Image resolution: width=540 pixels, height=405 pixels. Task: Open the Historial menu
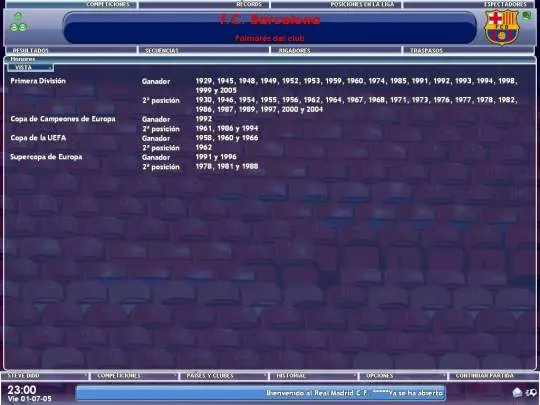click(x=313, y=376)
